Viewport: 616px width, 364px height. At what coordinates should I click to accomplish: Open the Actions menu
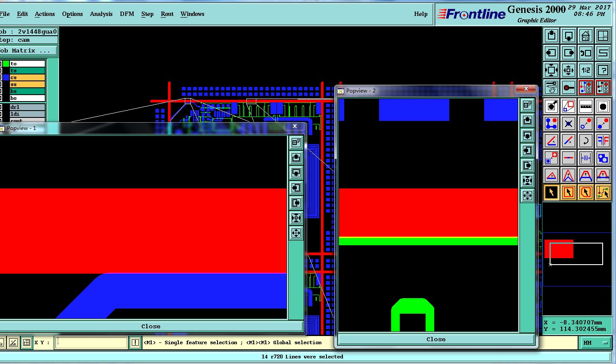pyautogui.click(x=45, y=14)
